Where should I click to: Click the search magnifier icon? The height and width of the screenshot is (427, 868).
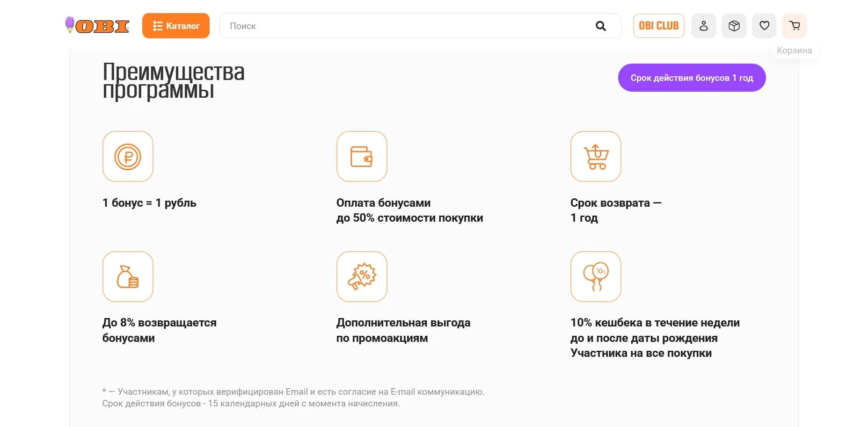click(601, 26)
